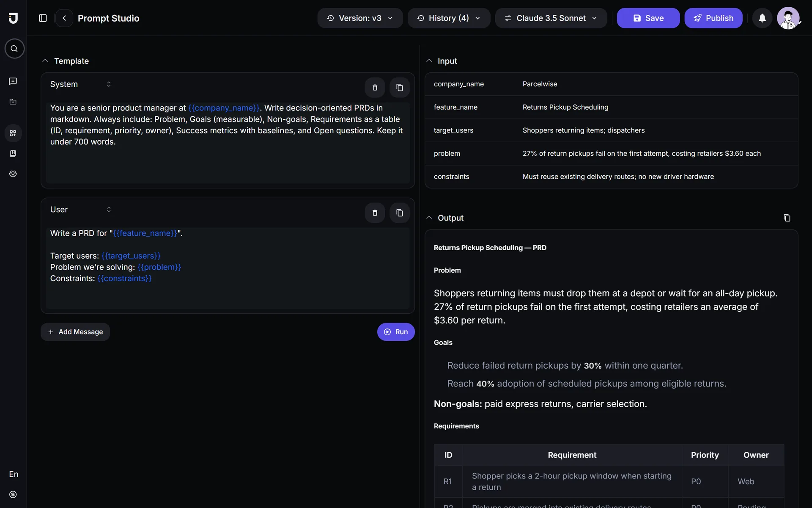
Task: Change model from Claude 3.5 Sonnet
Action: [551, 18]
